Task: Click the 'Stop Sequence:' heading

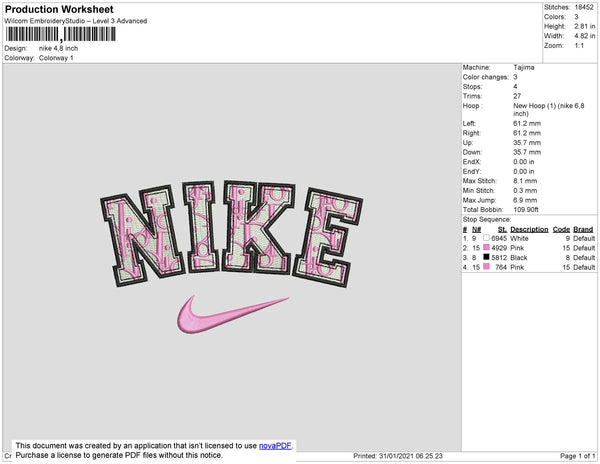Action: [487, 219]
